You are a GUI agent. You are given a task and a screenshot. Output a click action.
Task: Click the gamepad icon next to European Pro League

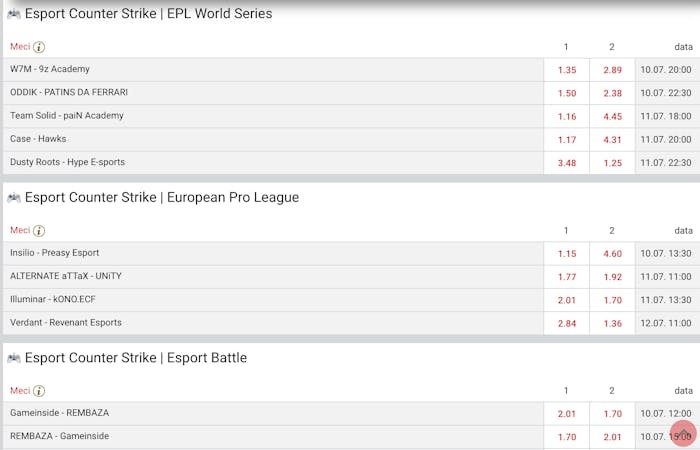(14, 197)
